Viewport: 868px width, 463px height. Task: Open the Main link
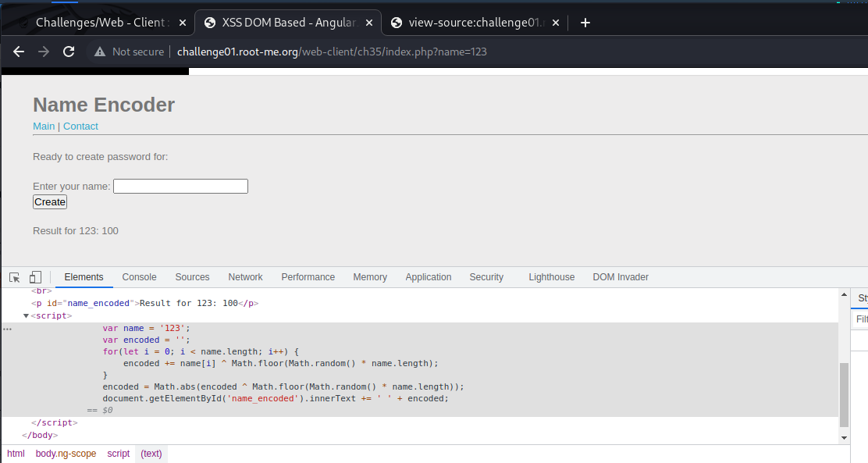coord(44,126)
